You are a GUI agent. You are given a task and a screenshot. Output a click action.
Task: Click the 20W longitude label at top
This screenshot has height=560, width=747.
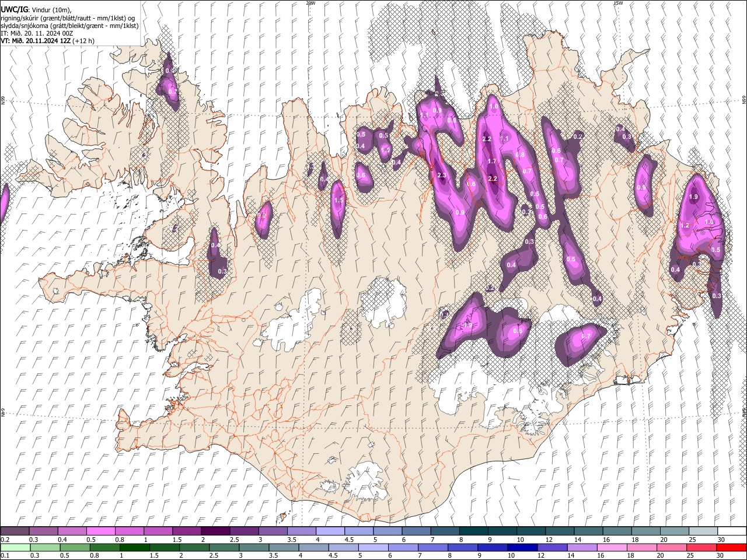pos(310,3)
